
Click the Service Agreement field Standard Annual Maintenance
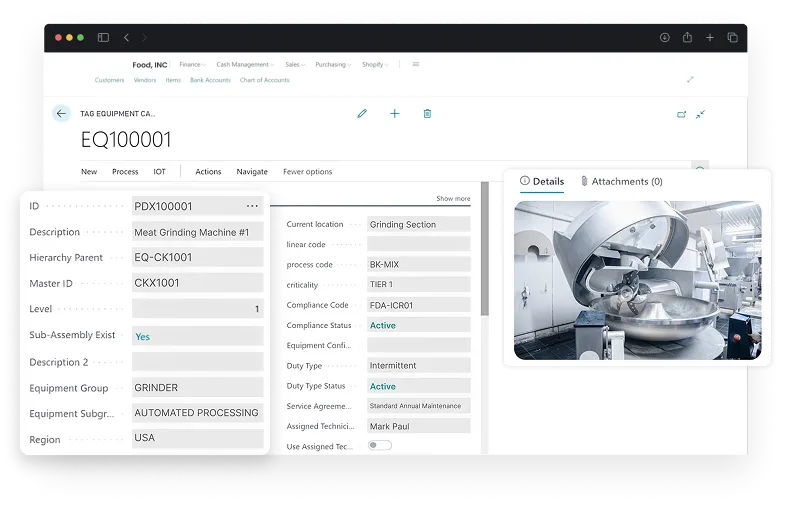[x=419, y=405]
